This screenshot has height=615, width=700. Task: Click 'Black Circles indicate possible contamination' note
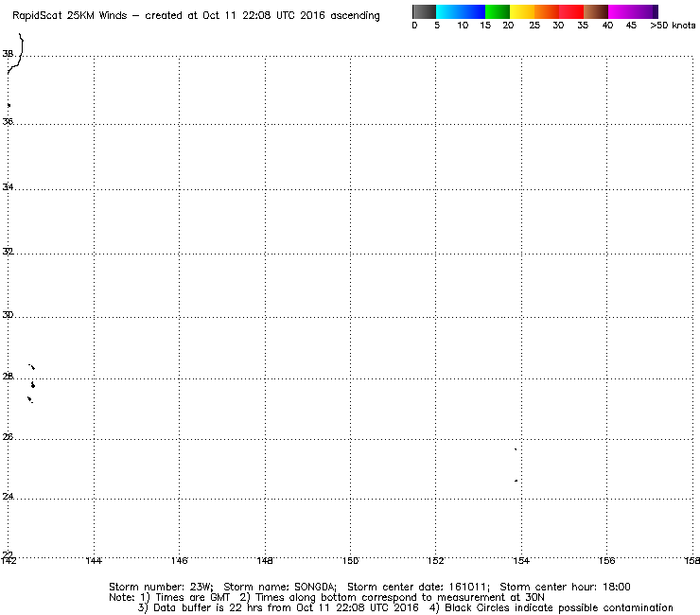tap(558, 607)
